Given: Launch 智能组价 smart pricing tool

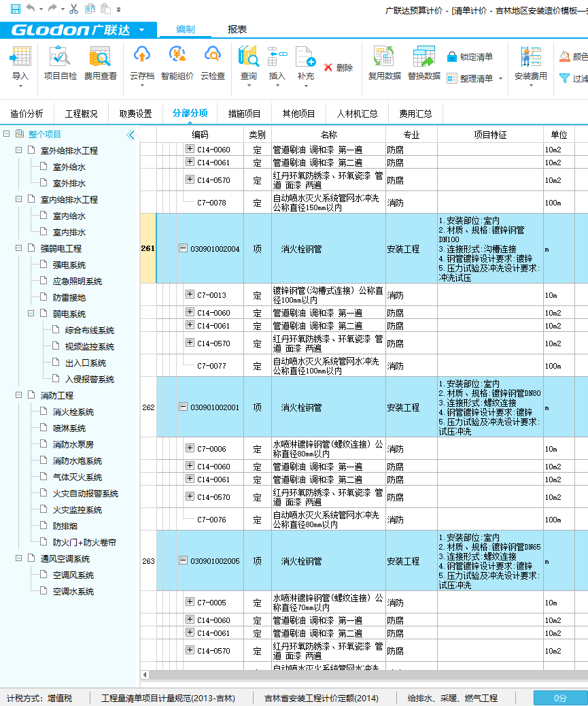Looking at the screenshot, I should (178, 63).
